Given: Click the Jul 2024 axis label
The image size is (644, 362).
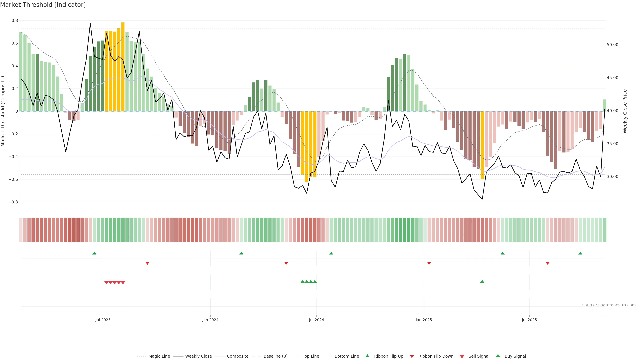Looking at the screenshot, I should 316,320.
